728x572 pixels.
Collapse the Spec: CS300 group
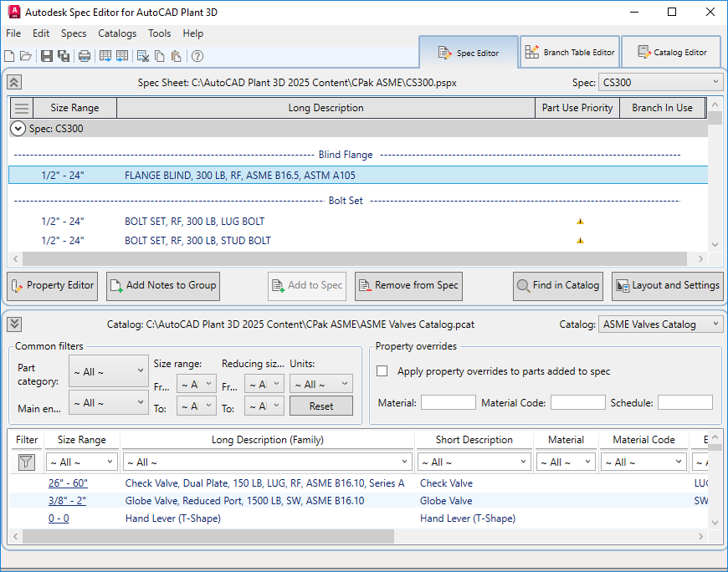click(x=18, y=129)
